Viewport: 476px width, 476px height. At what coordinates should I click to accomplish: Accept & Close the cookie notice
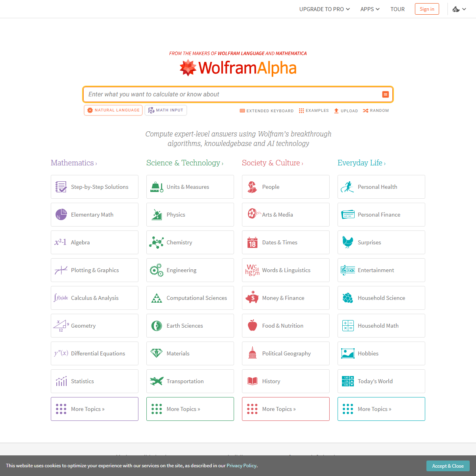448,466
